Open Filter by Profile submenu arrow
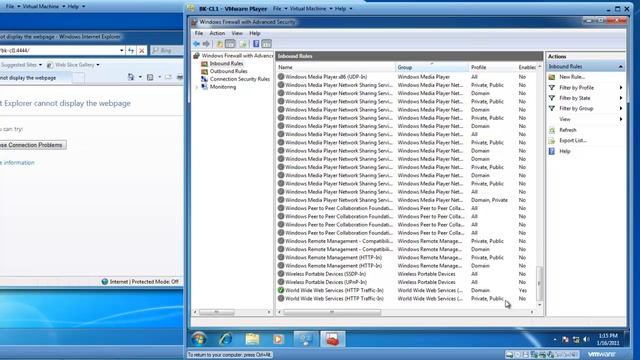 click(x=621, y=88)
